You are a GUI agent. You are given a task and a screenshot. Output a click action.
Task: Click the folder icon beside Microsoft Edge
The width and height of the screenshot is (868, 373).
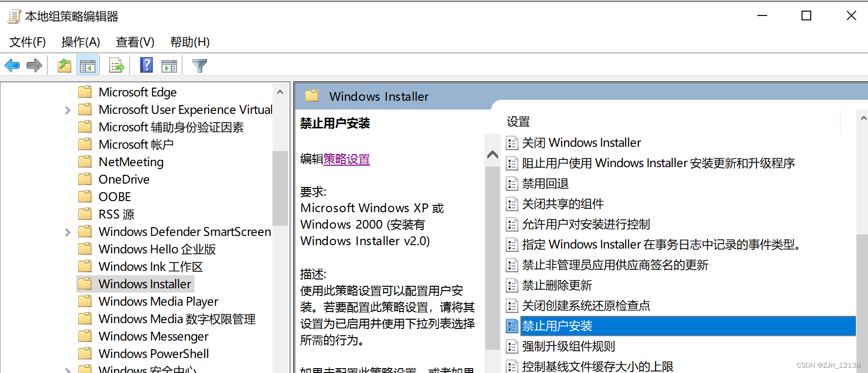click(85, 92)
